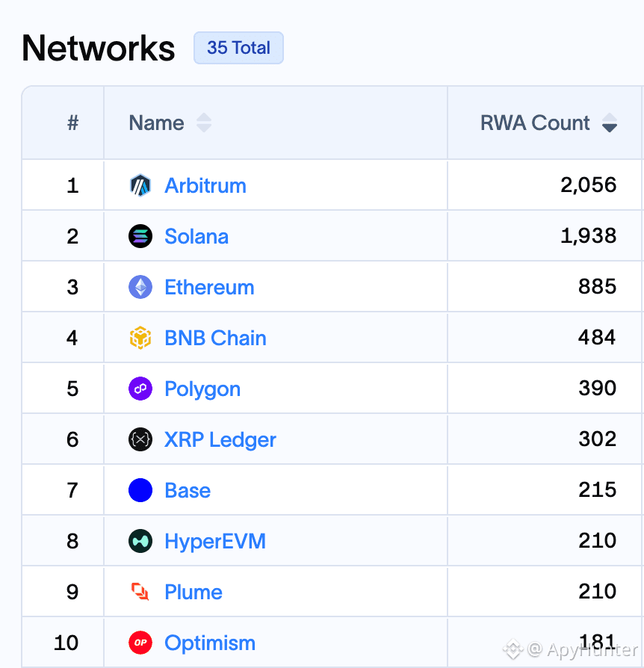644x668 pixels.
Task: Open the Plume network link
Action: (193, 592)
